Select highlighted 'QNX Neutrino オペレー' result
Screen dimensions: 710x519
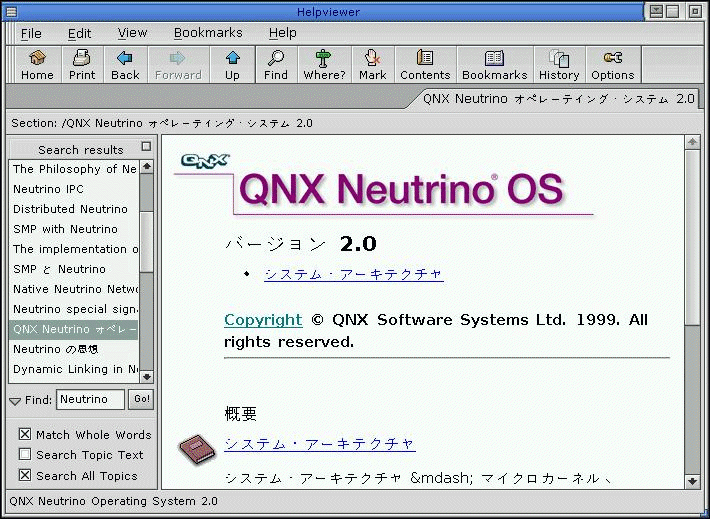pos(74,329)
